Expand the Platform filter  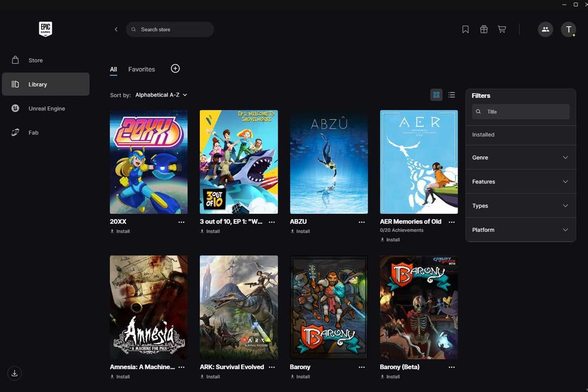click(520, 230)
